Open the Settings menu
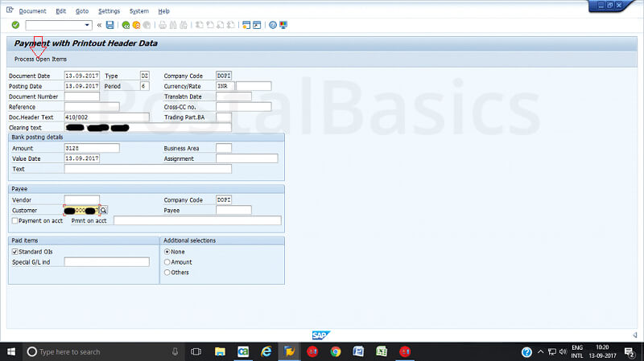This screenshot has width=644, height=361. 109,11
